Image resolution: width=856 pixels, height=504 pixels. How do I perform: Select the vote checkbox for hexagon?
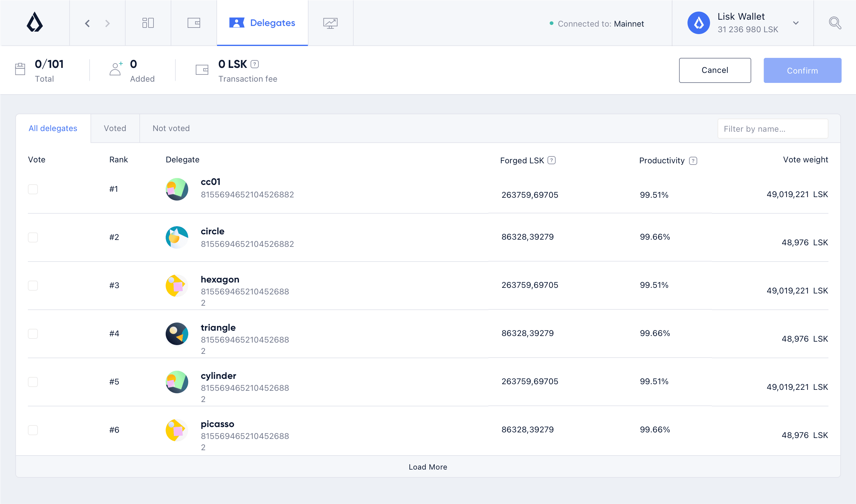(33, 285)
